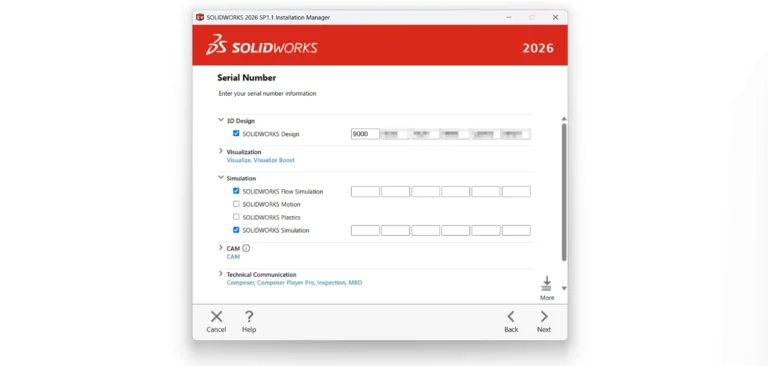768x366 pixels.
Task: Click the scrollbar up arrow
Action: point(564,119)
